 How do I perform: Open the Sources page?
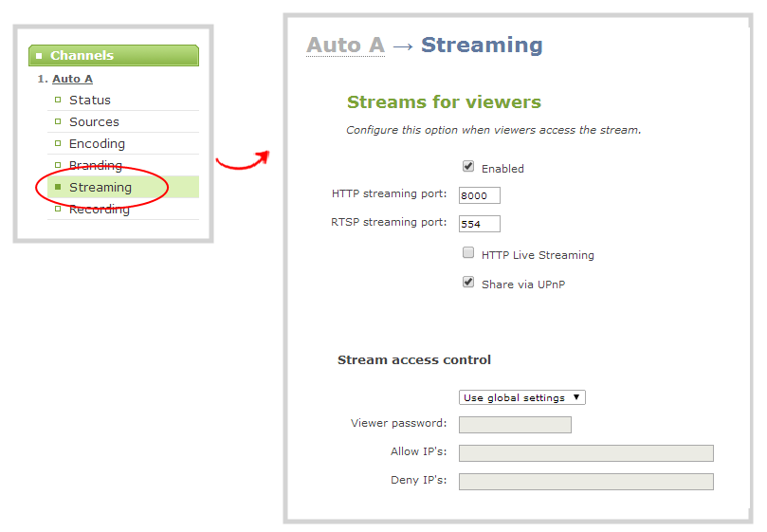click(x=94, y=121)
